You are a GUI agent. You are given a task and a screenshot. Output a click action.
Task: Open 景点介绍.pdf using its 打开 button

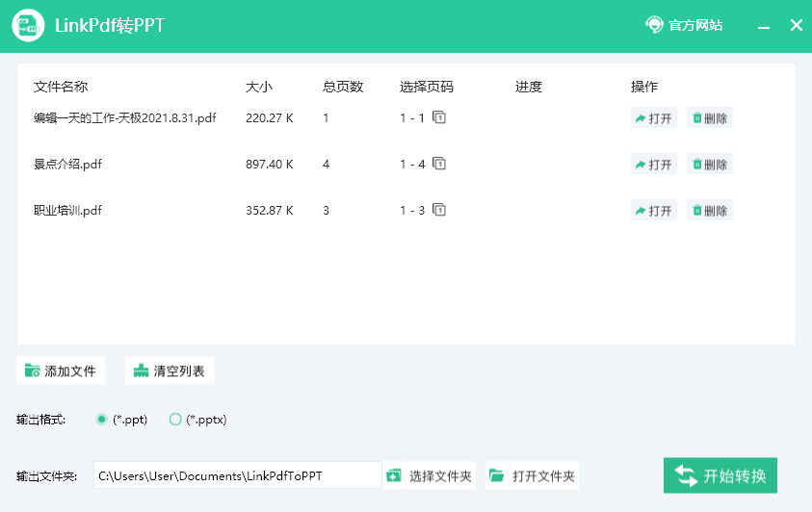point(653,164)
